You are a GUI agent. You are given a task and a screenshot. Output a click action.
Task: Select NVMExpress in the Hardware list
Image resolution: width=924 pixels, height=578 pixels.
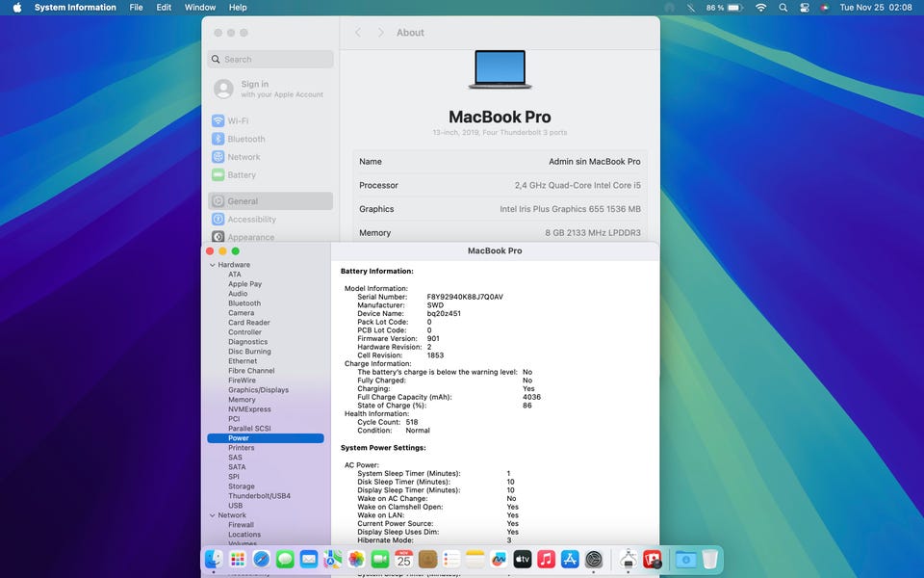pyautogui.click(x=249, y=409)
